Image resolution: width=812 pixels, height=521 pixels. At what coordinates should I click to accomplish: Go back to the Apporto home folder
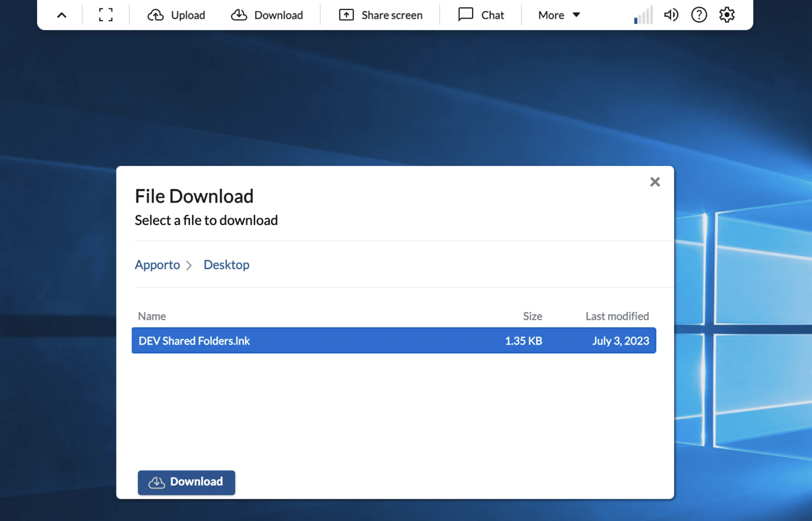point(157,264)
